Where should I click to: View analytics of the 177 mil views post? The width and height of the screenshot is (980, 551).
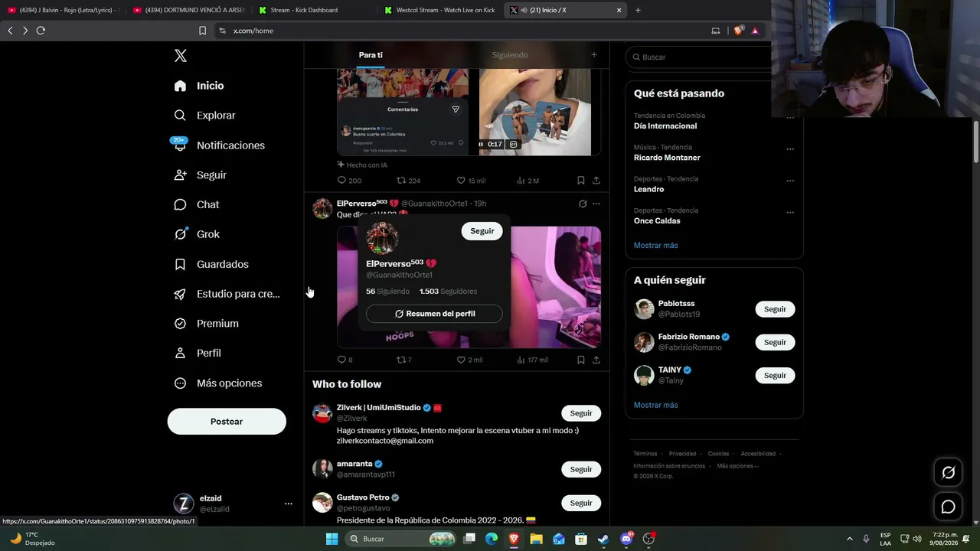click(533, 360)
